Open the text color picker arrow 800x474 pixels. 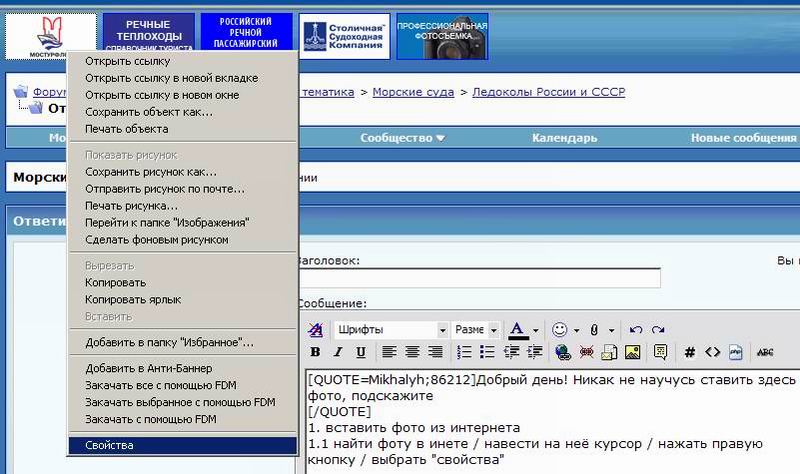point(536,329)
